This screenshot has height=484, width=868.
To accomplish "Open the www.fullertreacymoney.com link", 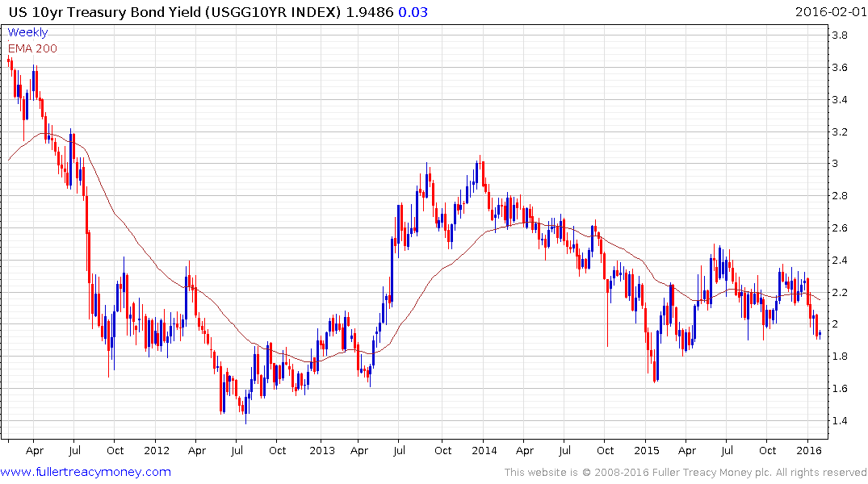I will pos(86,472).
